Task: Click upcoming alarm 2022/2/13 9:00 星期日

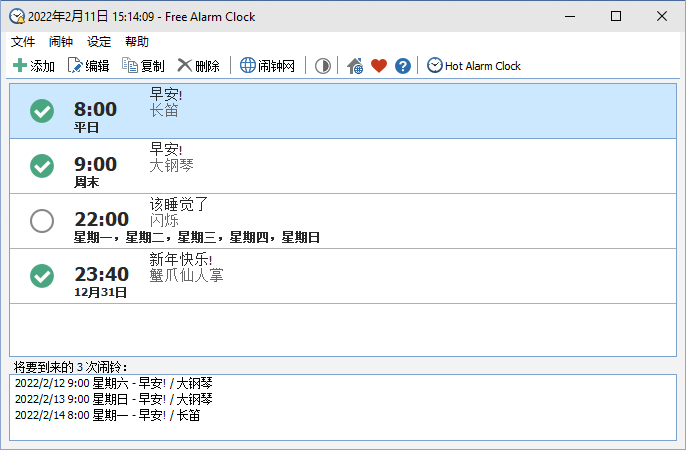Action: pos(114,399)
